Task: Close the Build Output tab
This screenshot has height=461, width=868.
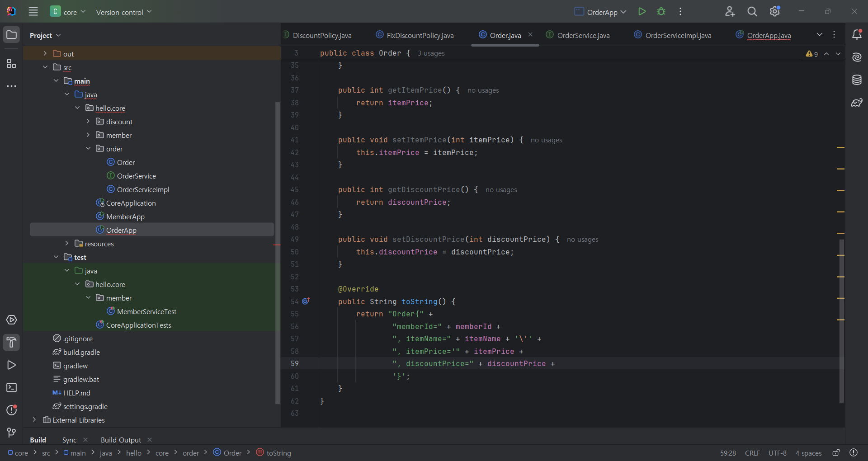Action: click(x=150, y=440)
